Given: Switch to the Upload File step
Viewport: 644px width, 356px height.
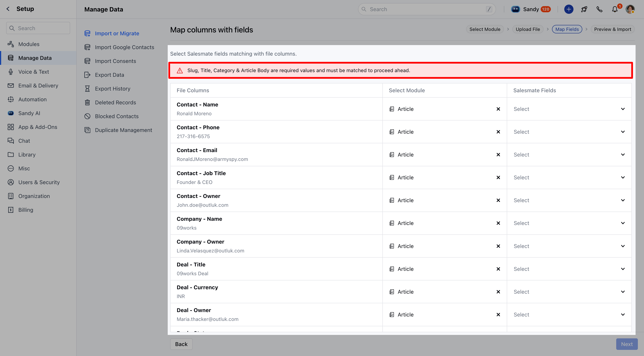Looking at the screenshot, I should [527, 29].
